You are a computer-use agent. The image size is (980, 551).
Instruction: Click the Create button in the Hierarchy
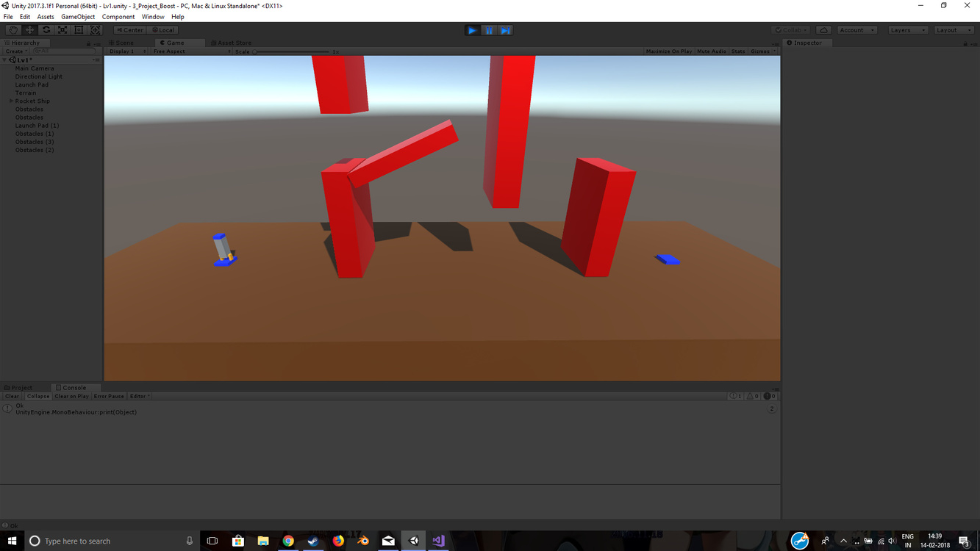click(x=15, y=51)
